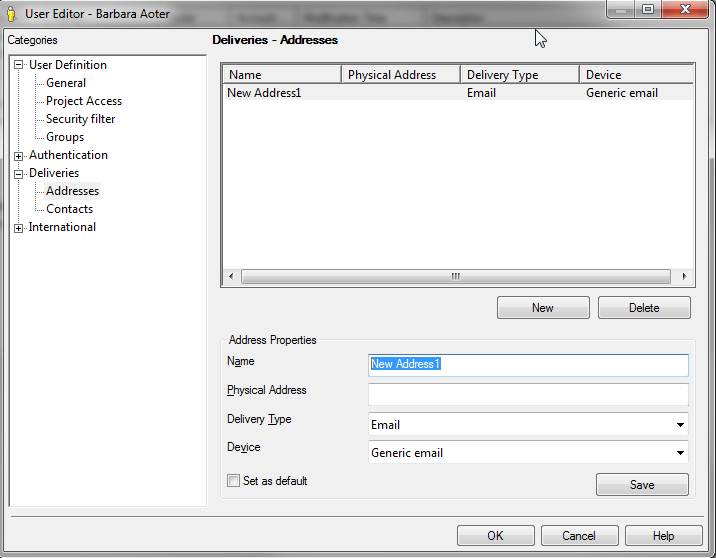
Task: Open the Device dropdown
Action: click(x=680, y=452)
